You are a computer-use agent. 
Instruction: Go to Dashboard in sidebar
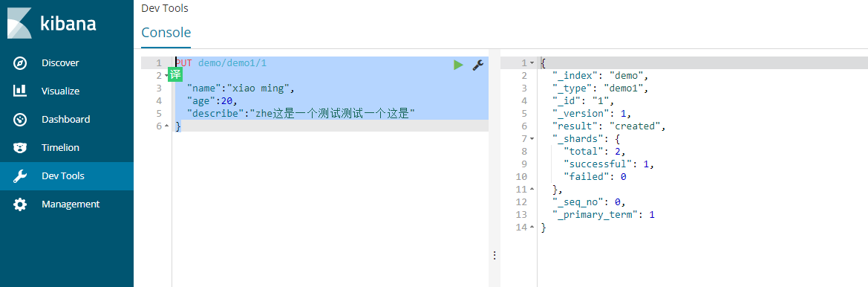tap(66, 120)
